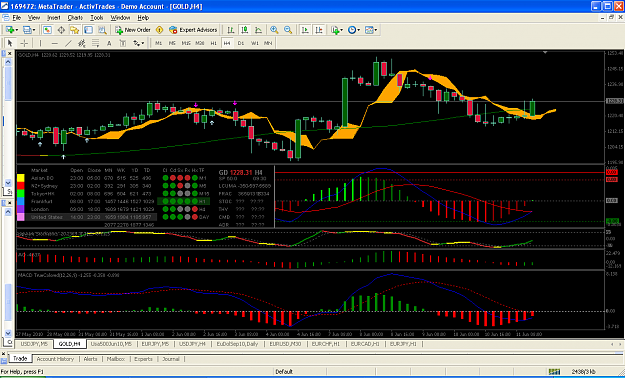Switch to the EuDolSep10,Daily chart tab
This screenshot has width=625, height=378.
(237, 344)
